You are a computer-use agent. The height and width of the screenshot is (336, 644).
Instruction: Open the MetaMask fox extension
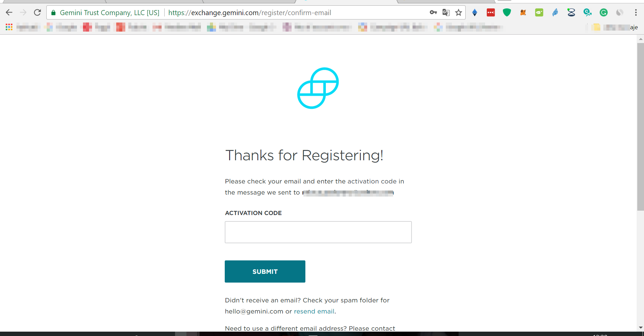(523, 13)
